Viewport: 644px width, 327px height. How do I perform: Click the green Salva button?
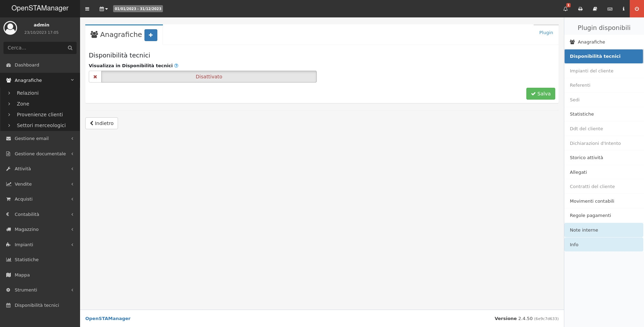point(540,94)
